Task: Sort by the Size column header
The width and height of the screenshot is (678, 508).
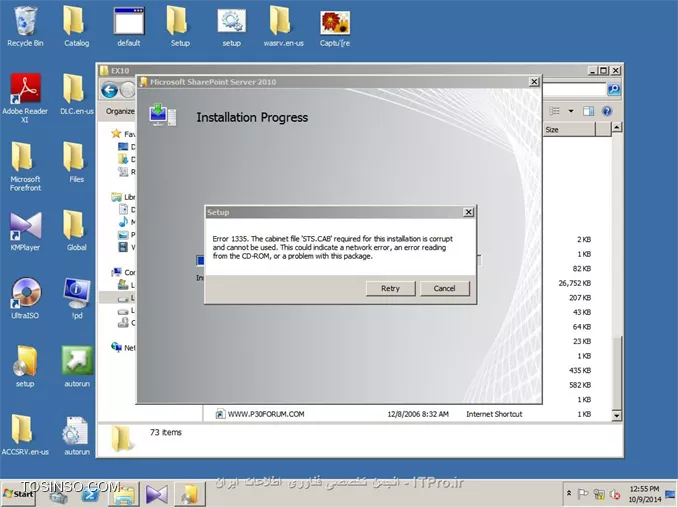Action: (569, 130)
